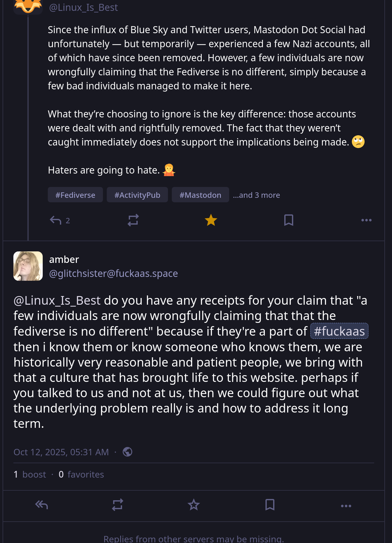Bookmark the Linux_Is_Best post
The height and width of the screenshot is (543, 392).
coord(289,220)
